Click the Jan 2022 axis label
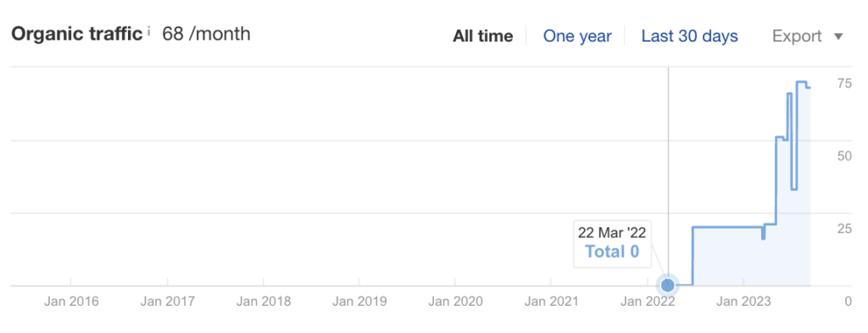 (x=648, y=302)
